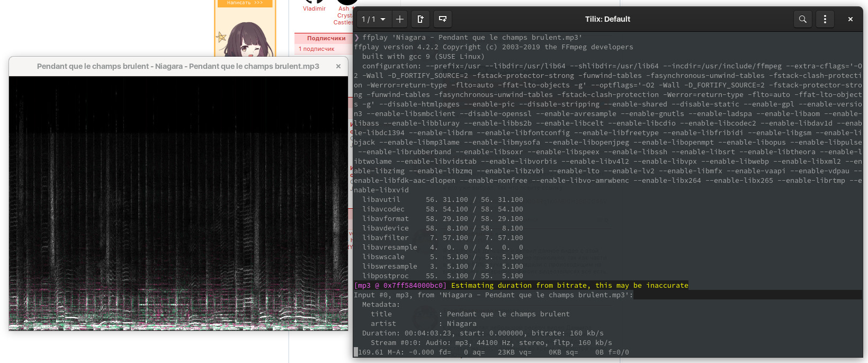Open the Ash Crystal Castles profile link
The image size is (868, 363).
click(344, 15)
